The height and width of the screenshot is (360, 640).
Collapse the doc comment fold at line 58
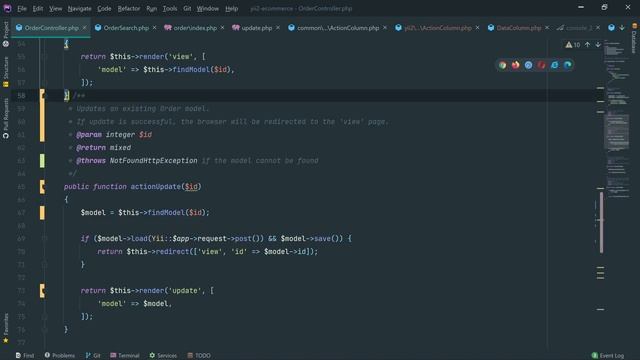[x=44, y=96]
